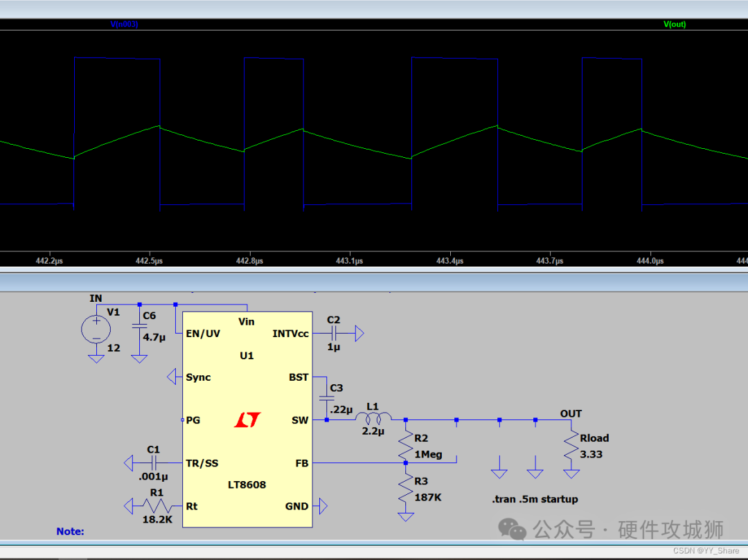Click the red LT logo on U1

[x=247, y=419]
